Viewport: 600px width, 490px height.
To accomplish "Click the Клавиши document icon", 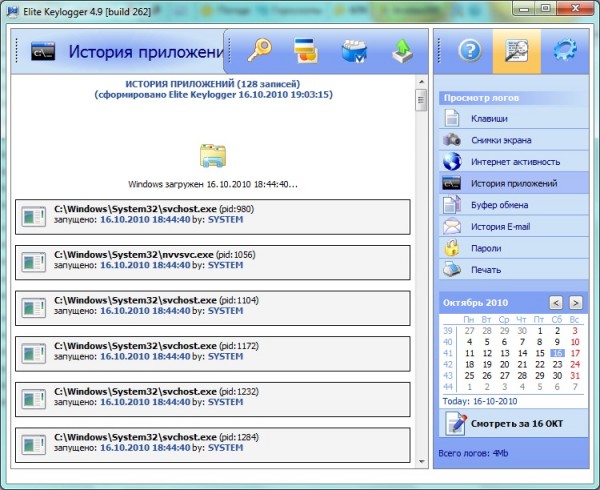I will pyautogui.click(x=452, y=118).
